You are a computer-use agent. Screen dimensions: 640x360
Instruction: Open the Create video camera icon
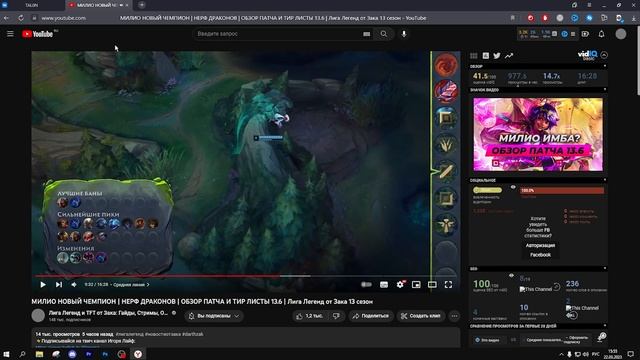585,34
